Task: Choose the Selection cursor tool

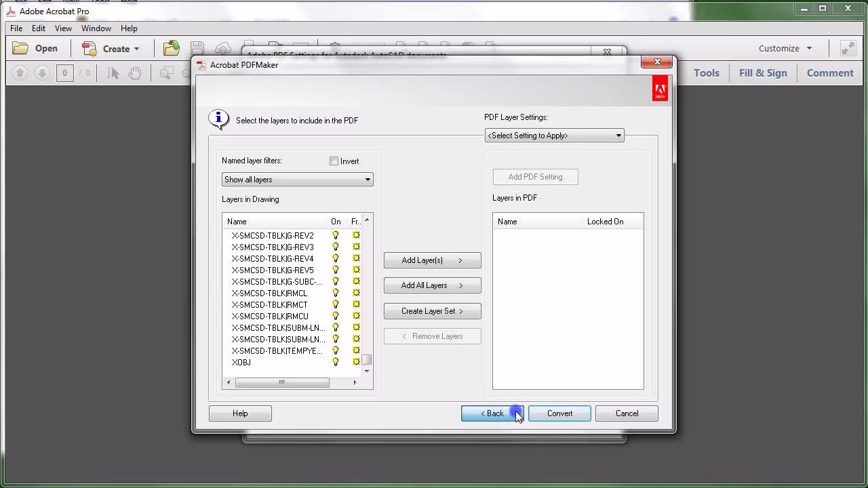Action: tap(113, 73)
